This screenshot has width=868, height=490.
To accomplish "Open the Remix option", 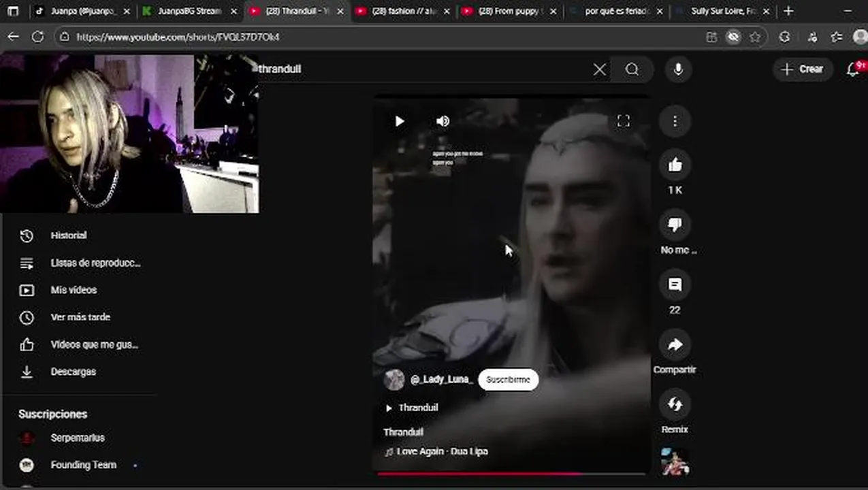I will pyautogui.click(x=675, y=404).
